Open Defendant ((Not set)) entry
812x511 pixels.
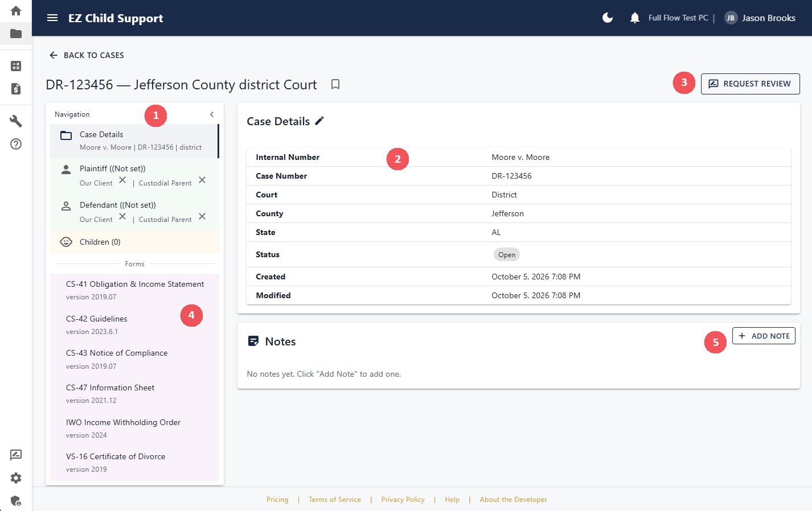134,212
